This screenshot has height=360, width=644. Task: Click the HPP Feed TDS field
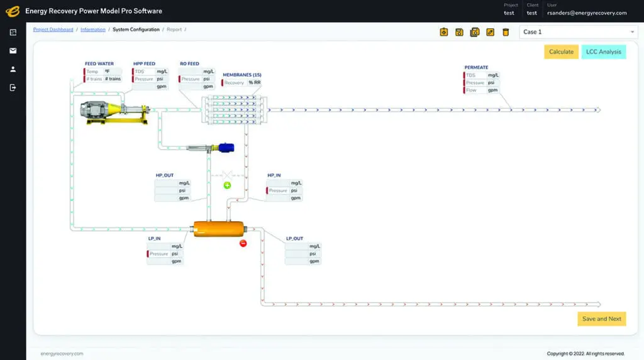pos(150,72)
